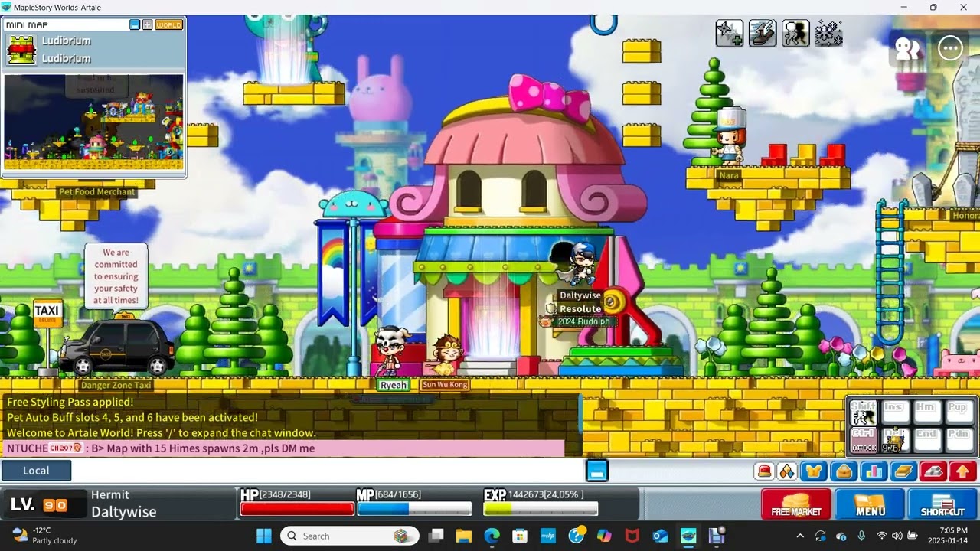The height and width of the screenshot is (551, 980).
Task: Click the Pdn quick slot
Action: coord(959,441)
